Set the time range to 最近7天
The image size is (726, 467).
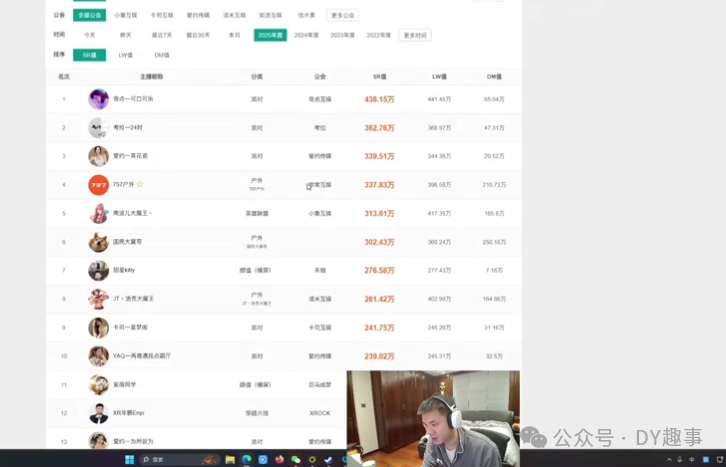(162, 35)
